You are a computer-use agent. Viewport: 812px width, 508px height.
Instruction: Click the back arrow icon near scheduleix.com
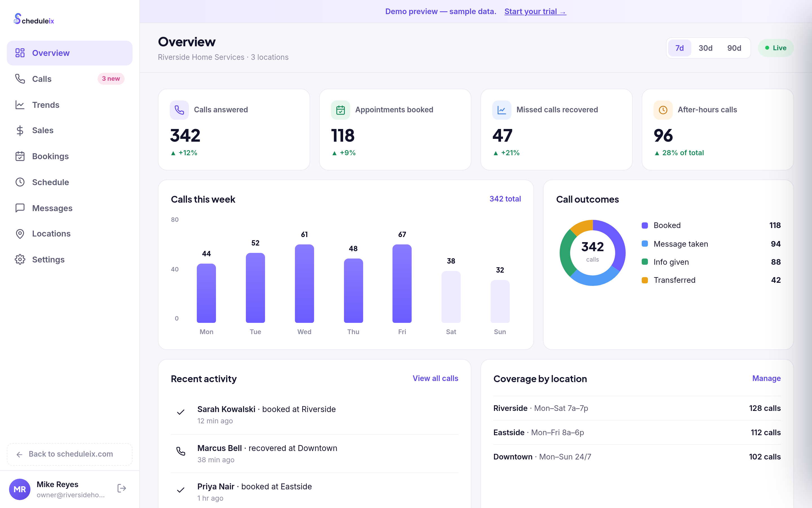19,454
